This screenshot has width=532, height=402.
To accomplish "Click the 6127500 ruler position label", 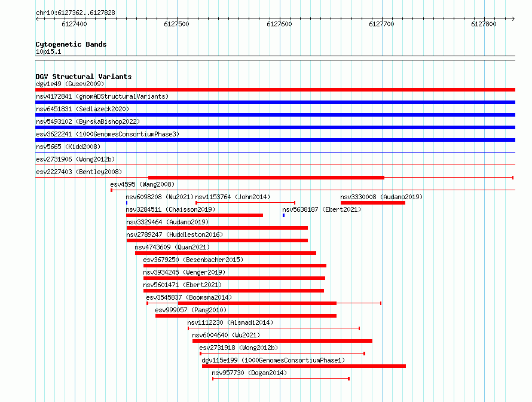I will tap(176, 24).
